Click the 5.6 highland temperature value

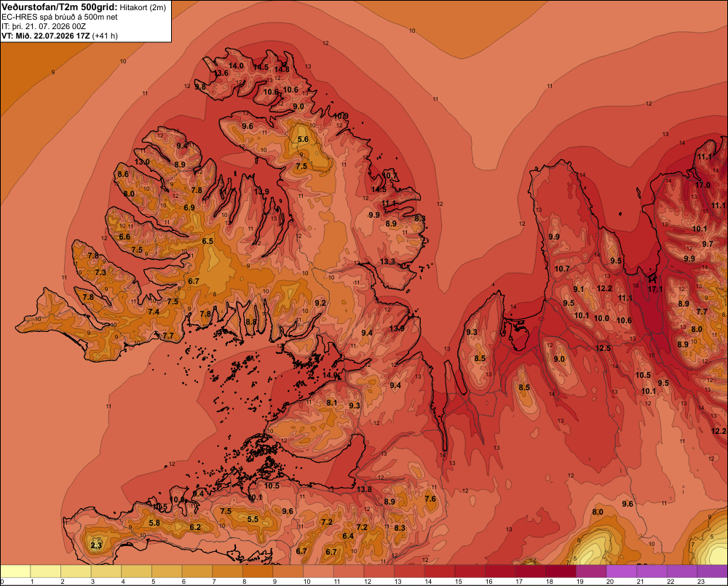point(303,139)
